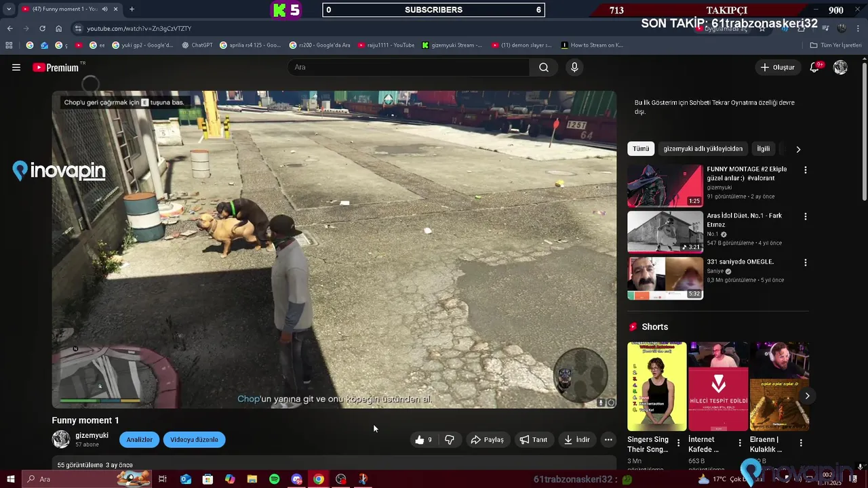This screenshot has height=488, width=868.
Task: Open the YouTube hamburger guide menu
Action: [x=16, y=67]
